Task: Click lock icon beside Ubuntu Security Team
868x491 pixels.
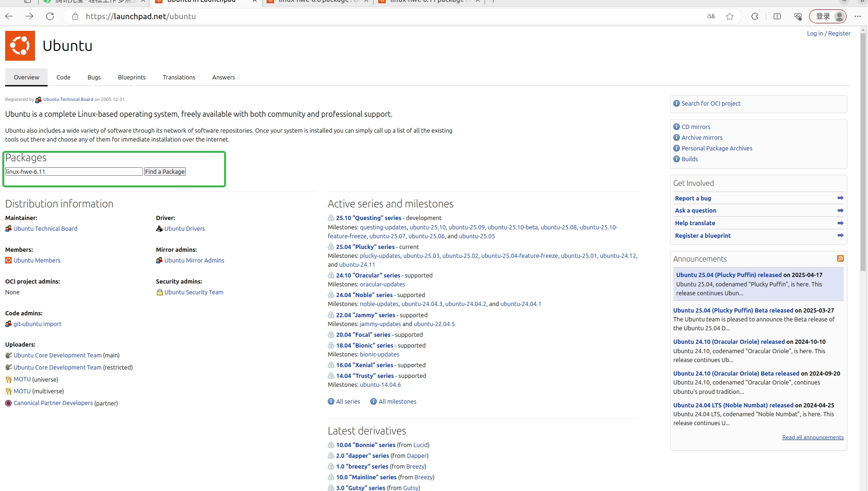Action: 160,292
